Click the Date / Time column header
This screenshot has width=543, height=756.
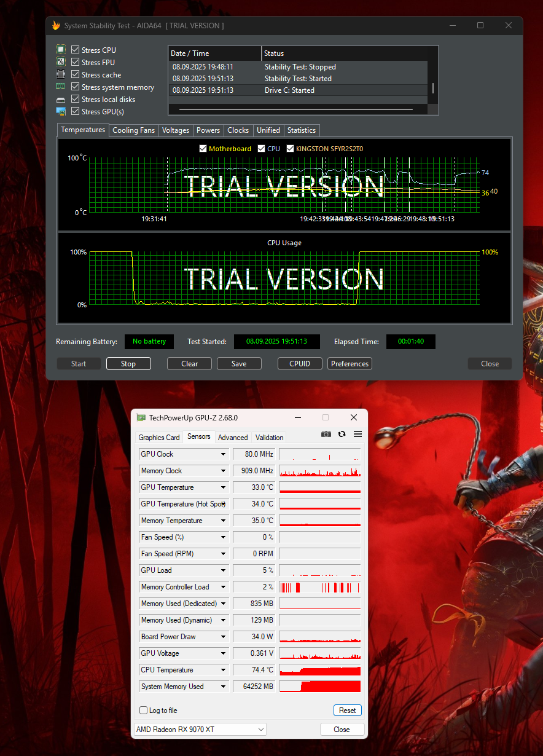click(215, 53)
